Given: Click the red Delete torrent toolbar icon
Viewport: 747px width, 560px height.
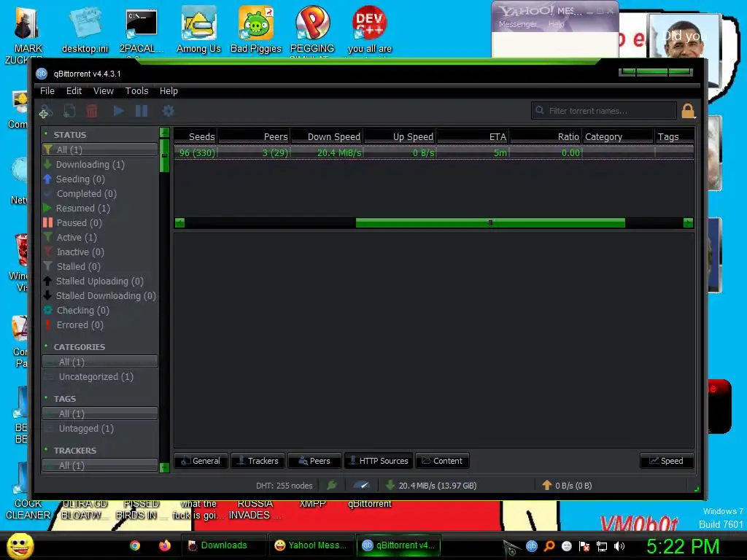Looking at the screenshot, I should point(92,112).
